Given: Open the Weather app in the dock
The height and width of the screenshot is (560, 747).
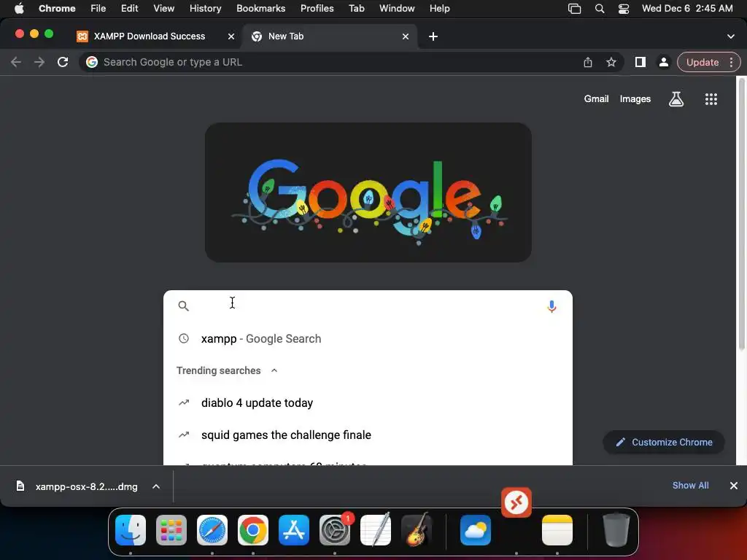Looking at the screenshot, I should pos(476,529).
